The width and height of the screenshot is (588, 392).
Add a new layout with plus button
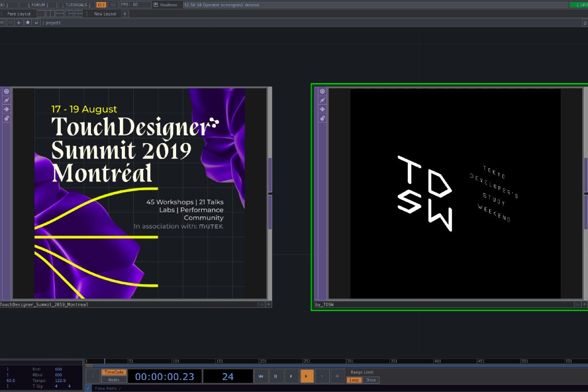[x=125, y=14]
